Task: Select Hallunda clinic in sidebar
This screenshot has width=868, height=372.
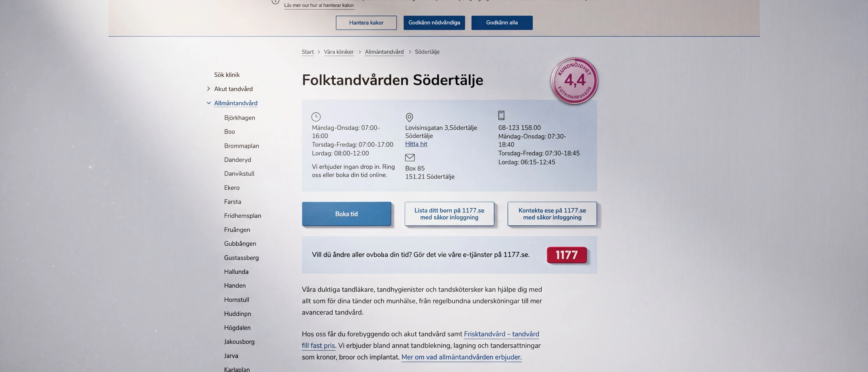Action: (x=236, y=272)
